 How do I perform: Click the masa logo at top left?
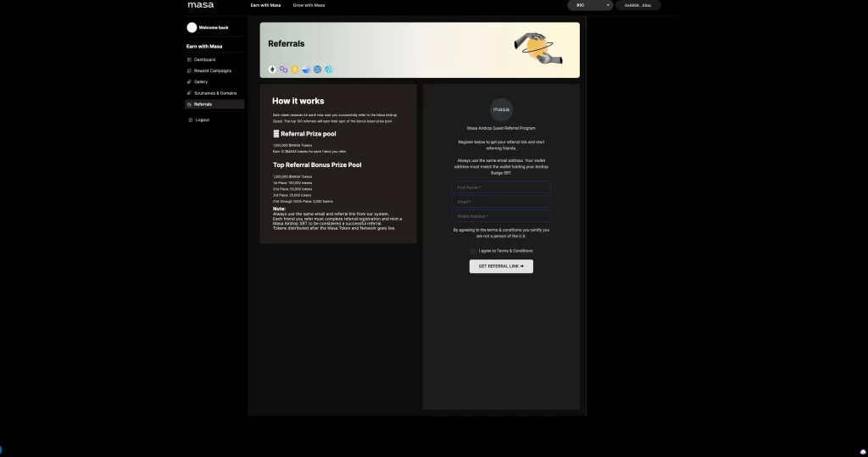(200, 4)
